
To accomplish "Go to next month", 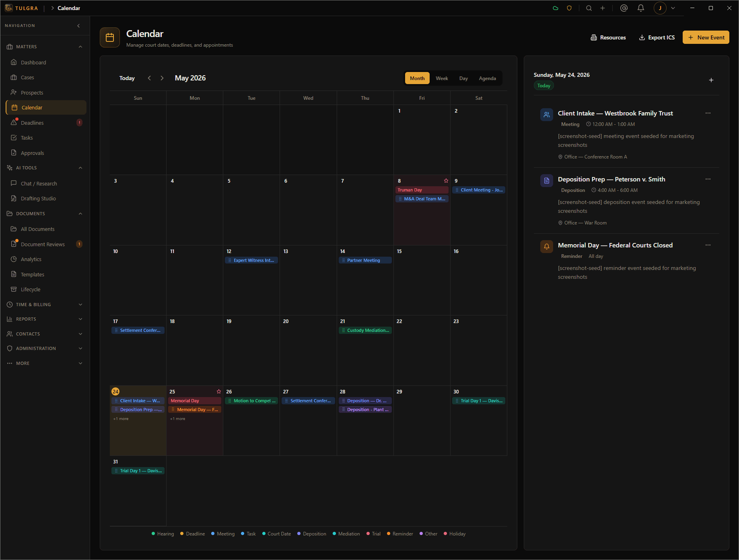I will click(x=162, y=78).
